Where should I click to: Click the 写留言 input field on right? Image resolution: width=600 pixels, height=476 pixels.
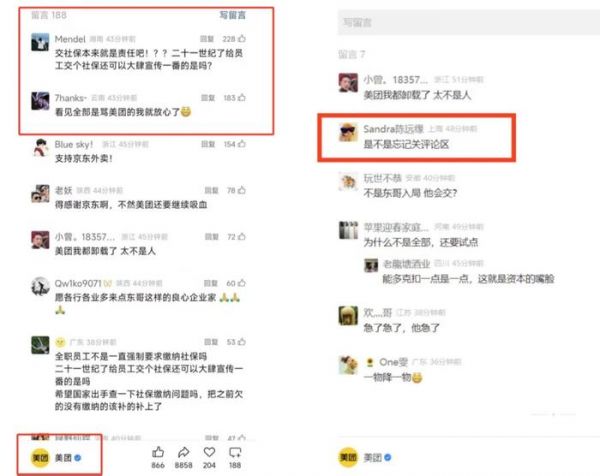click(x=469, y=23)
